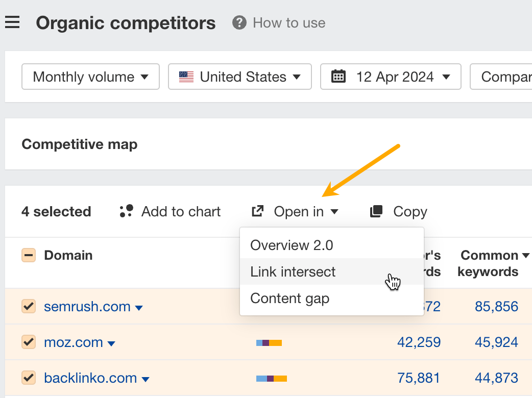Click the Copy icon in the toolbar
Viewport: 532px width, 398px height.
point(376,211)
